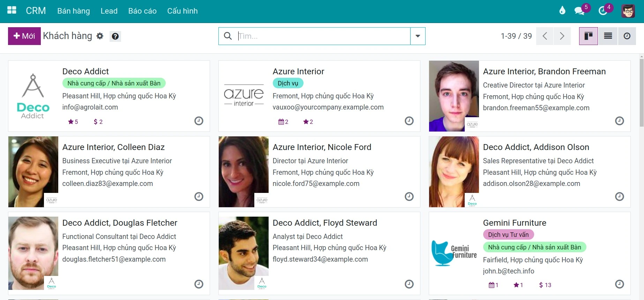Open the activities clock notification icon
This screenshot has height=300, width=644.
tap(603, 11)
